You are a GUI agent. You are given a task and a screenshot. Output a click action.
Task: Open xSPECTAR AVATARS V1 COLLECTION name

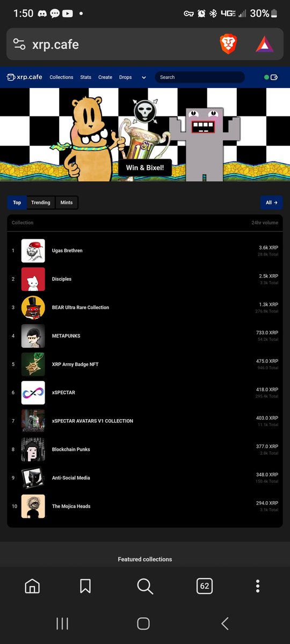(x=92, y=421)
